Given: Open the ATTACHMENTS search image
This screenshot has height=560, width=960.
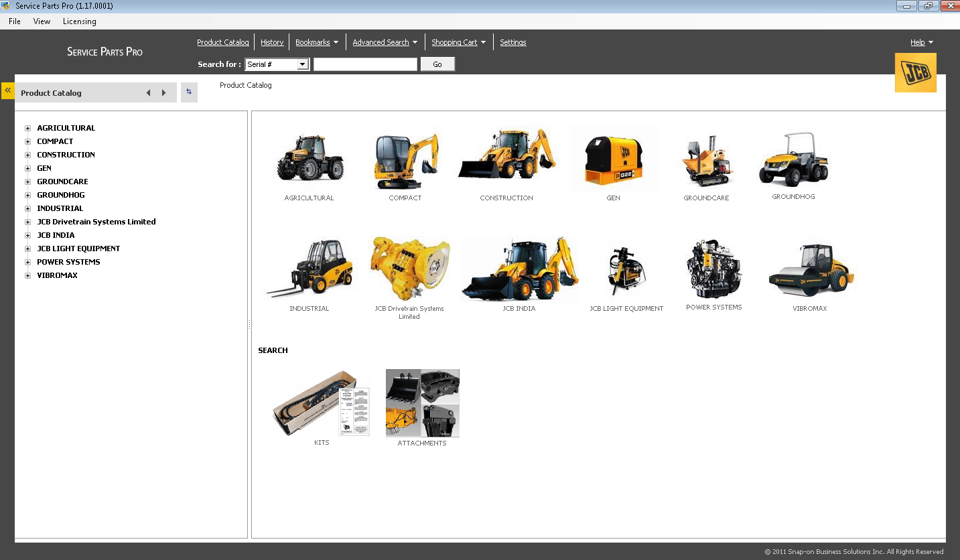Looking at the screenshot, I should click(422, 402).
